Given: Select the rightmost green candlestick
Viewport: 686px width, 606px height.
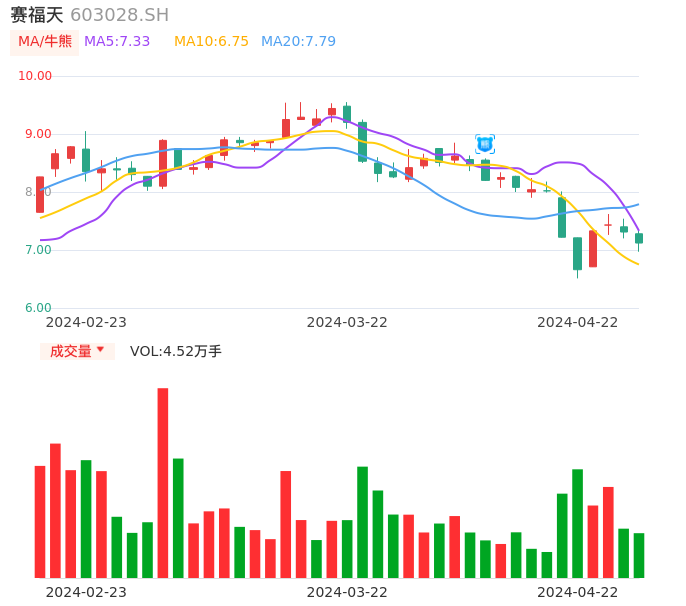Looking at the screenshot, I should [x=639, y=238].
